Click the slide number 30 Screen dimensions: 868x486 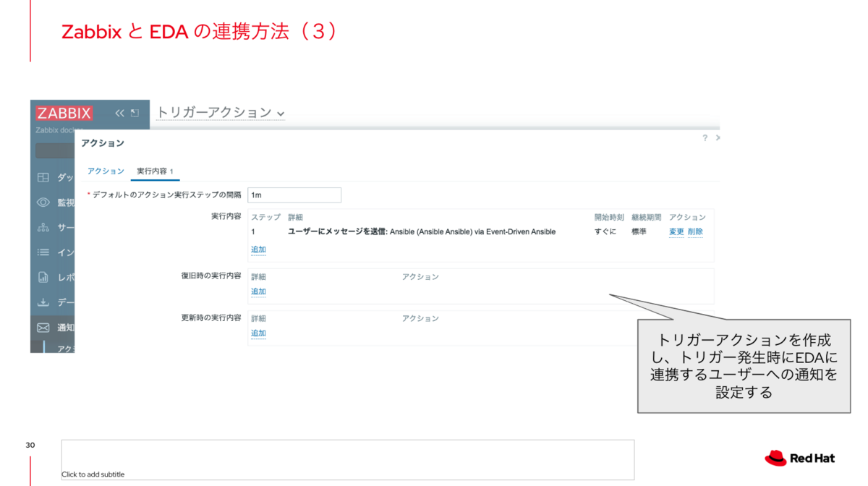(30, 445)
